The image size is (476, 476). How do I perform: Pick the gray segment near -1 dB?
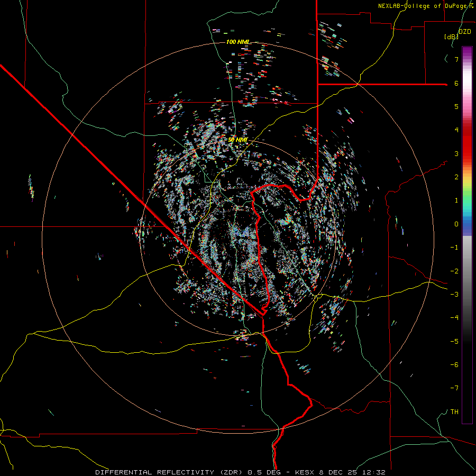pyautogui.click(x=467, y=248)
